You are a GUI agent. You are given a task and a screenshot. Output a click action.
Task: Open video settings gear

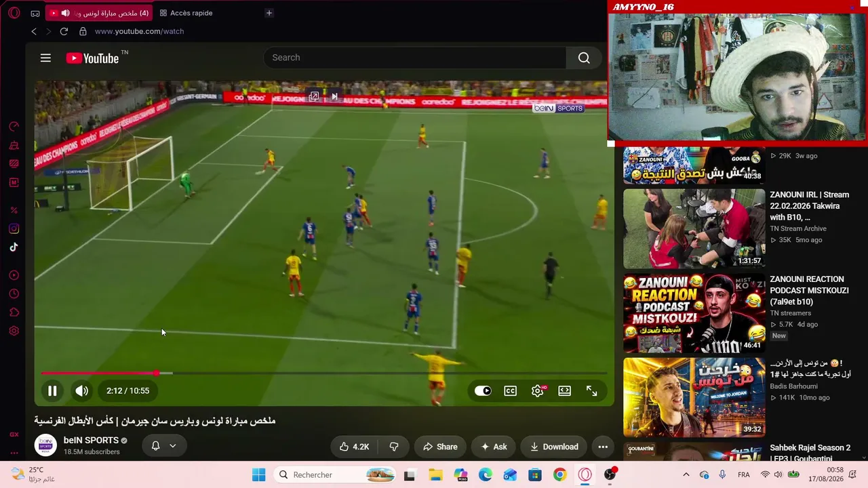click(x=538, y=390)
